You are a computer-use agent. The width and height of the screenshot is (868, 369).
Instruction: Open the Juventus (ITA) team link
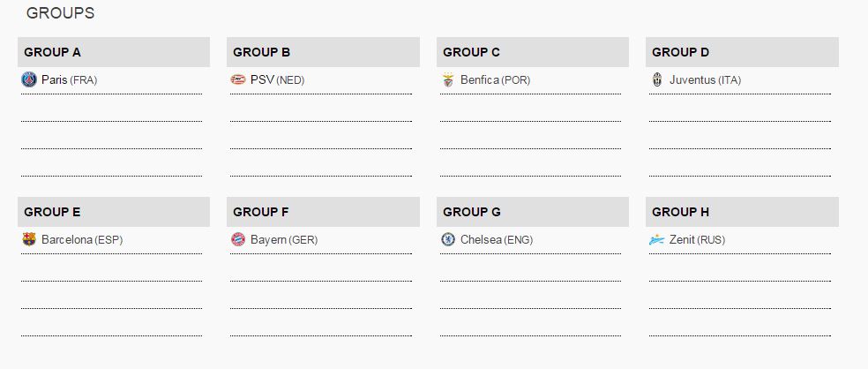(x=705, y=80)
